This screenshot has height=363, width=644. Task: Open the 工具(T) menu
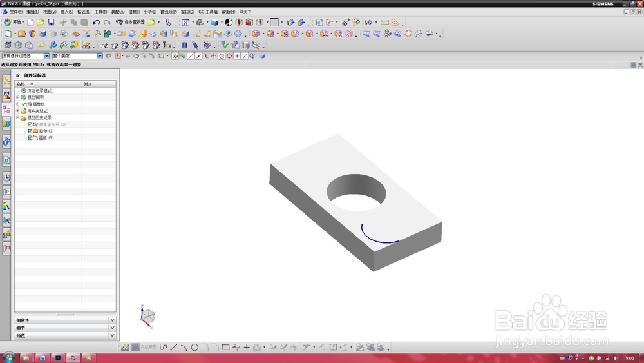tap(100, 12)
